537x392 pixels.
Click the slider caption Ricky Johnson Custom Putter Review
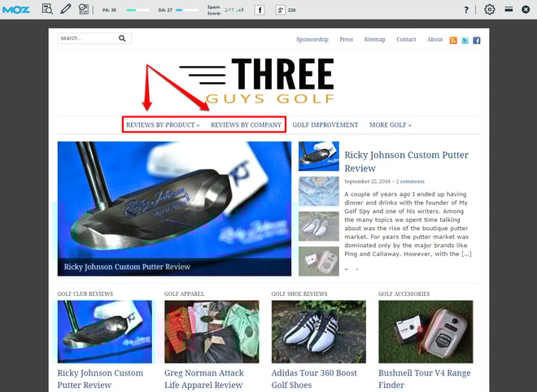click(x=127, y=267)
